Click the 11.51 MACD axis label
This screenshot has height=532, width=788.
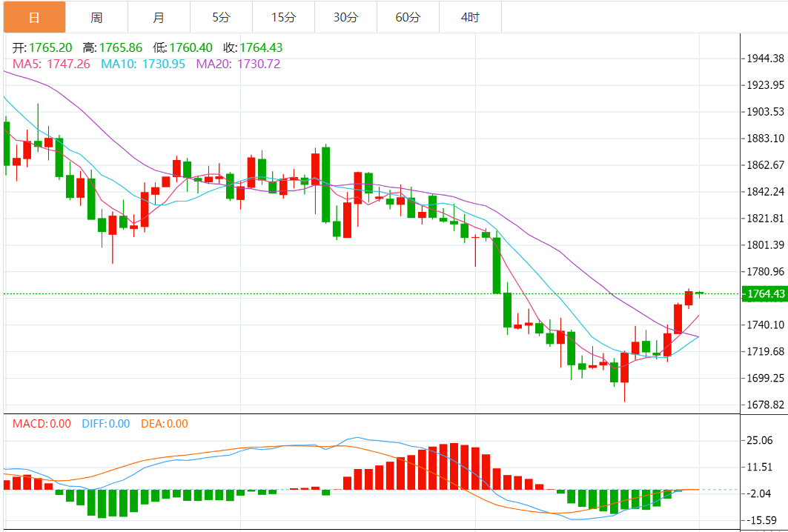759,468
